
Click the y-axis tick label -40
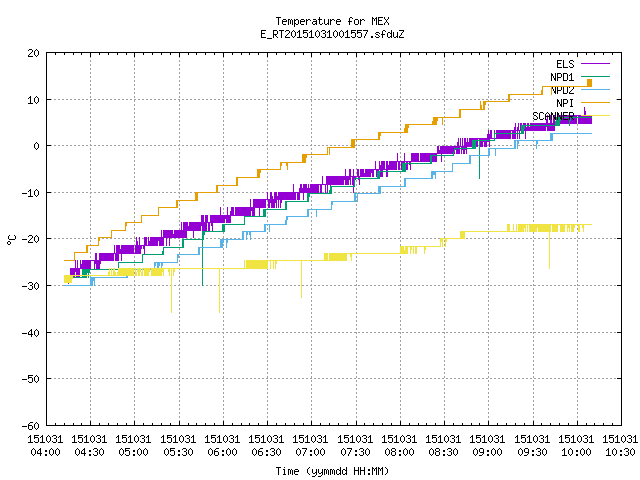pyautogui.click(x=31, y=333)
